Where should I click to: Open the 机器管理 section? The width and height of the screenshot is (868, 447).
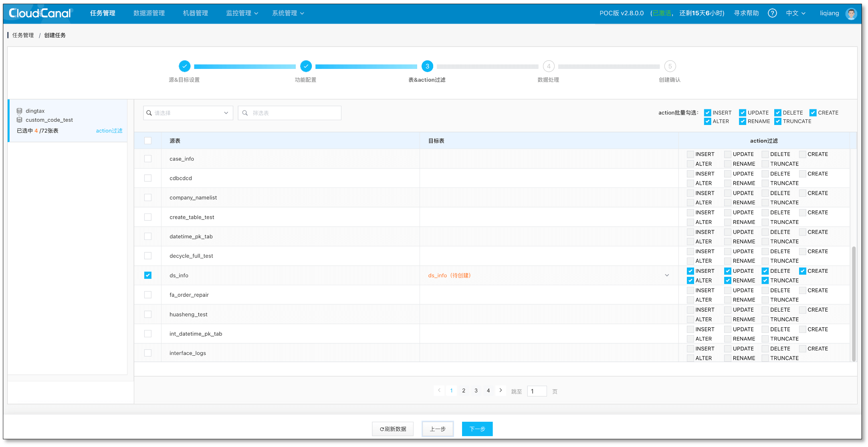click(x=195, y=13)
